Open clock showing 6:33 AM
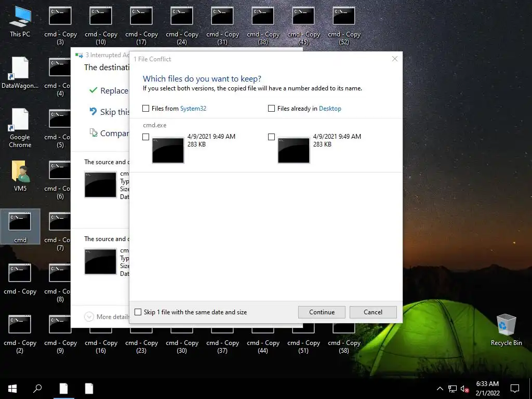 coord(487,389)
